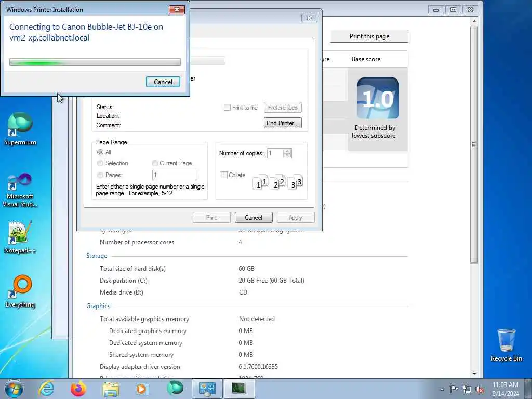
Task: Increase number of copies with up arrow
Action: 287,151
